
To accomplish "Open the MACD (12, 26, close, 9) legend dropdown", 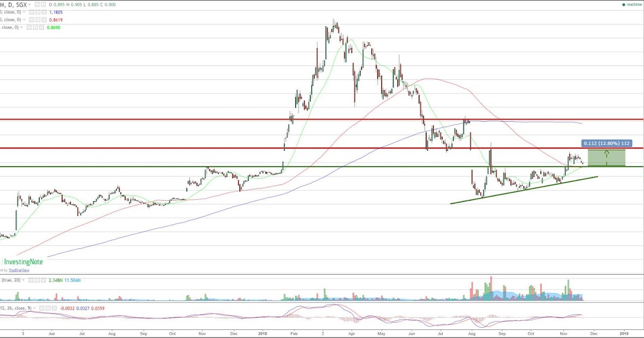I will (34, 308).
